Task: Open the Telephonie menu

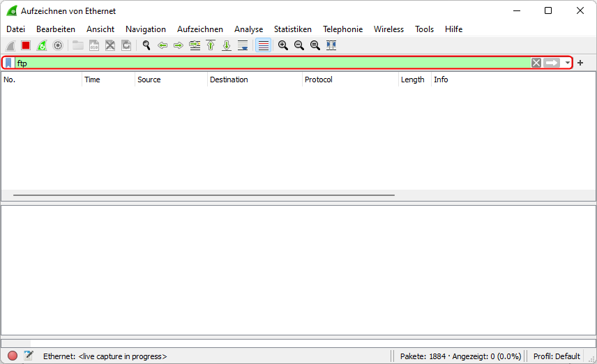Action: point(342,29)
